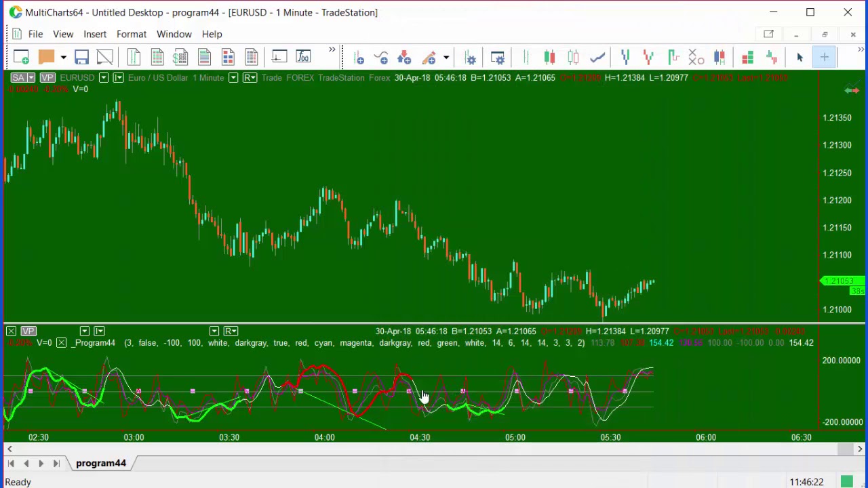Image resolution: width=868 pixels, height=488 pixels.
Task: Open Format Instruments gear icon
Action: click(471, 58)
